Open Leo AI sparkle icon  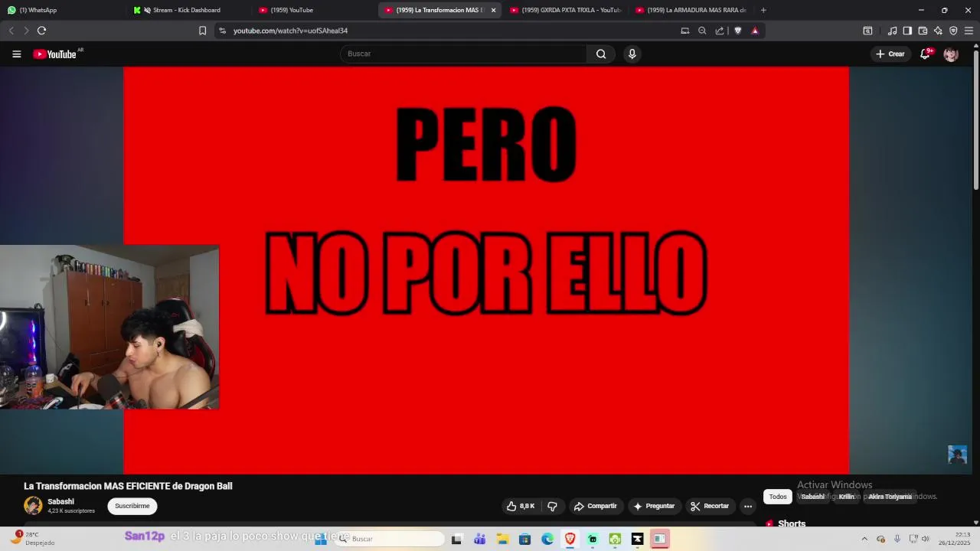click(938, 31)
